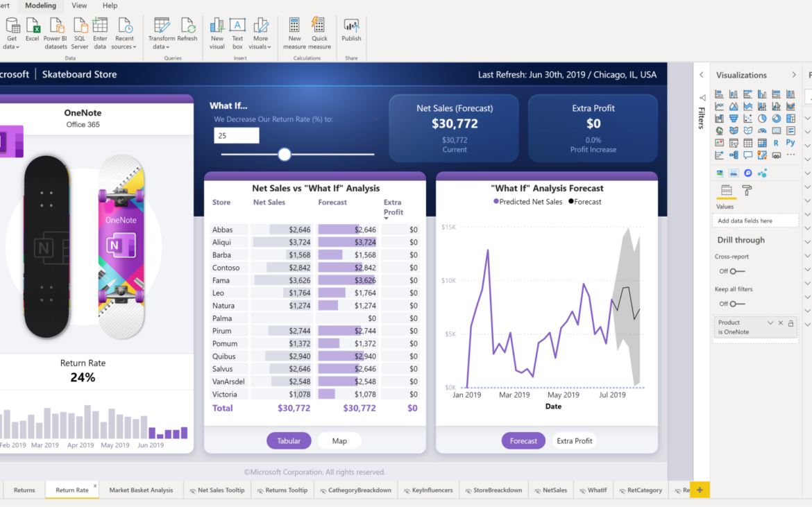Select the Q&A speech bubble visual
The image size is (812, 507).
(747, 155)
